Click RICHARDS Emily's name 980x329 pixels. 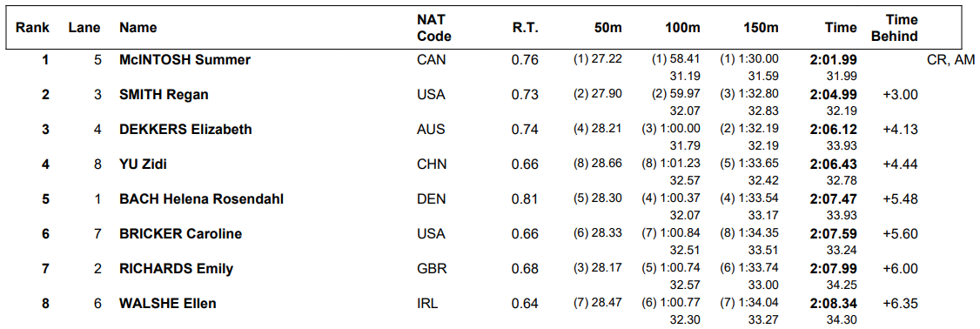177,269
